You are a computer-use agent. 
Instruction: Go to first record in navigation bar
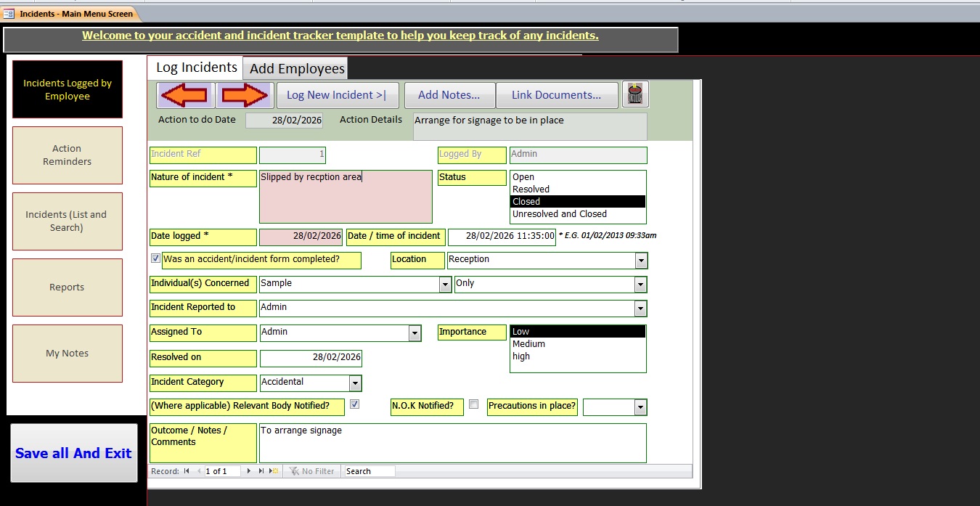[187, 471]
